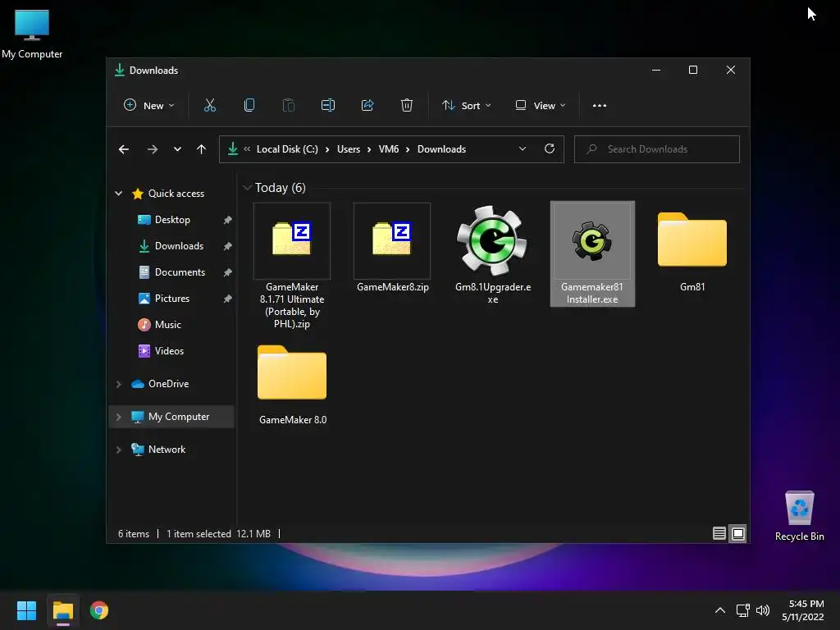Switch to large thumbnails view icon

[x=738, y=533]
